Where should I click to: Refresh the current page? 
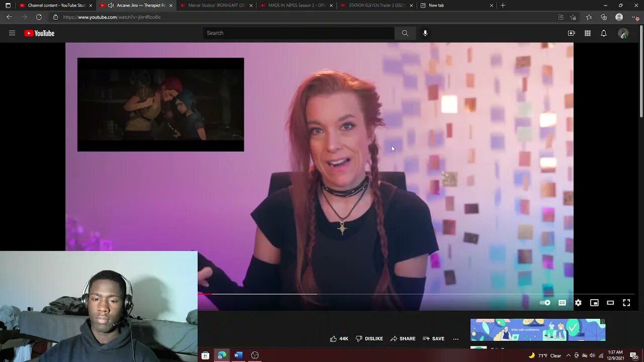click(39, 17)
